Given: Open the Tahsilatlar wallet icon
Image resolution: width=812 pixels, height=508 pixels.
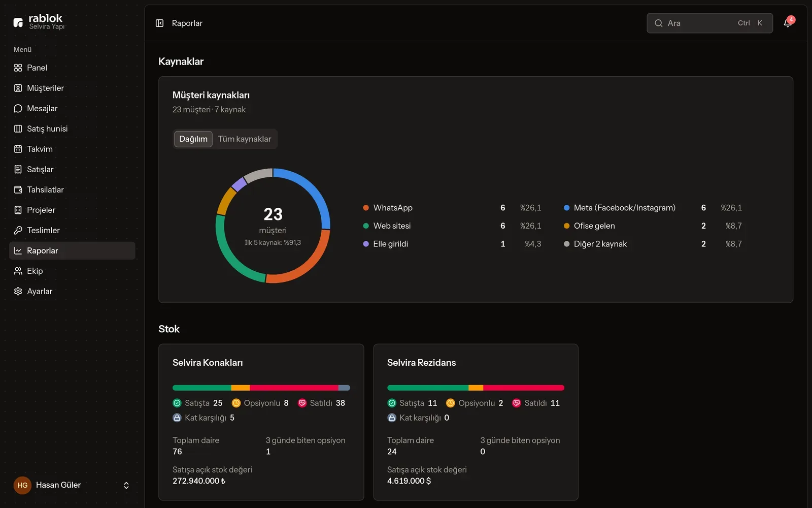Looking at the screenshot, I should tap(18, 189).
